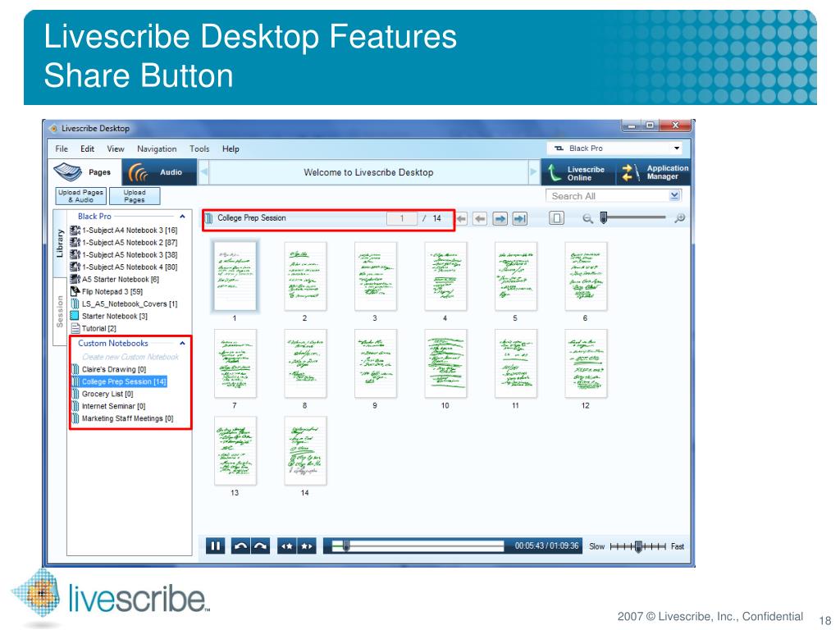The width and height of the screenshot is (840, 630).
Task: Select 1-Subject A5 Notebook 3 [38]
Action: pos(124,255)
